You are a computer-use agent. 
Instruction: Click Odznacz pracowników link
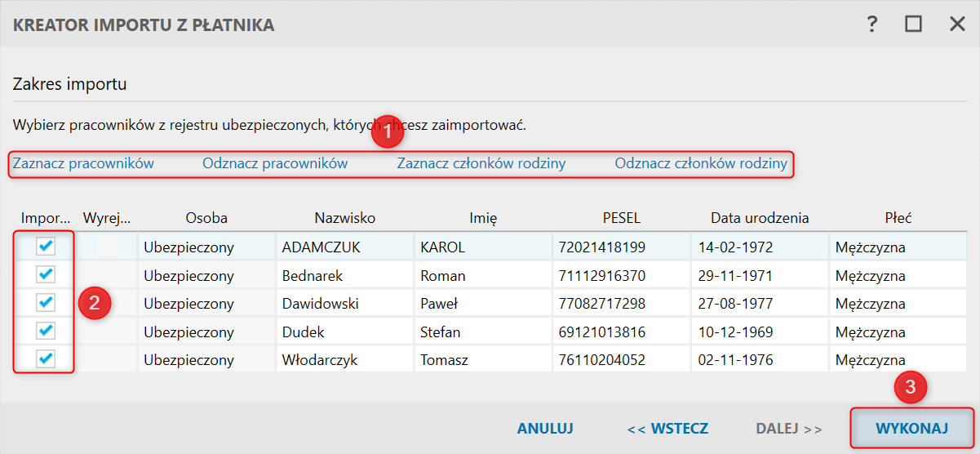pos(275,163)
